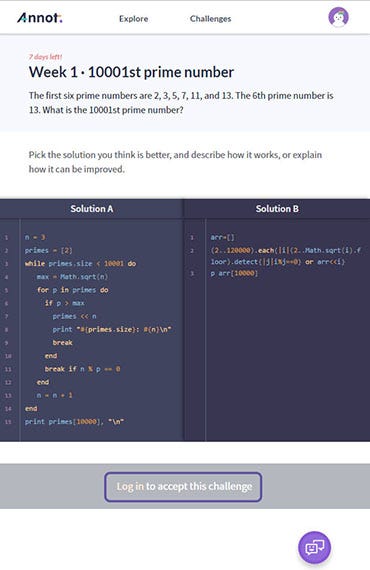The height and width of the screenshot is (570, 370).
Task: Open the user avatar profile icon
Action: click(x=338, y=17)
